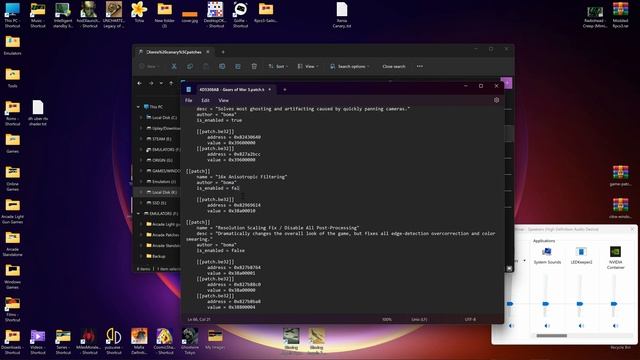
Task: Open the Windows Games desktop folder
Action: click(12, 276)
